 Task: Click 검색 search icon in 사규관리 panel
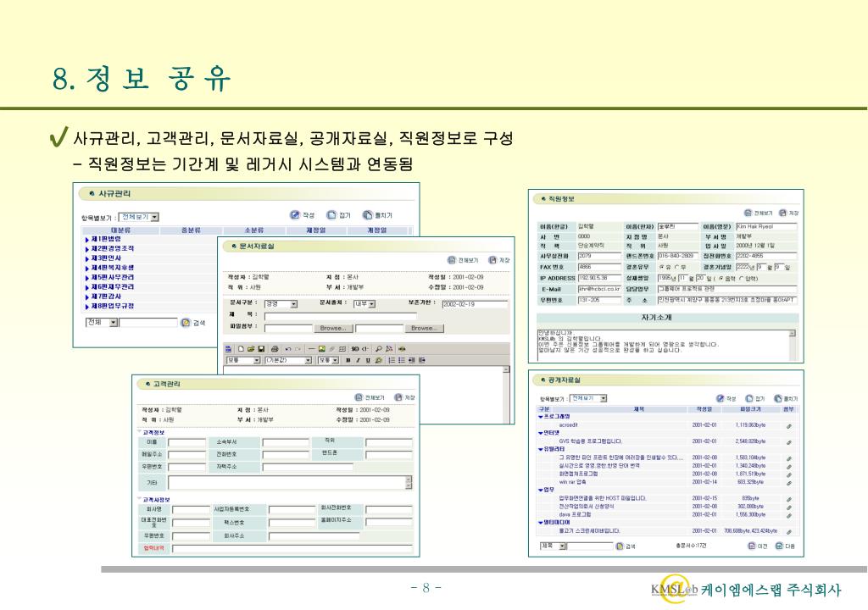point(186,323)
